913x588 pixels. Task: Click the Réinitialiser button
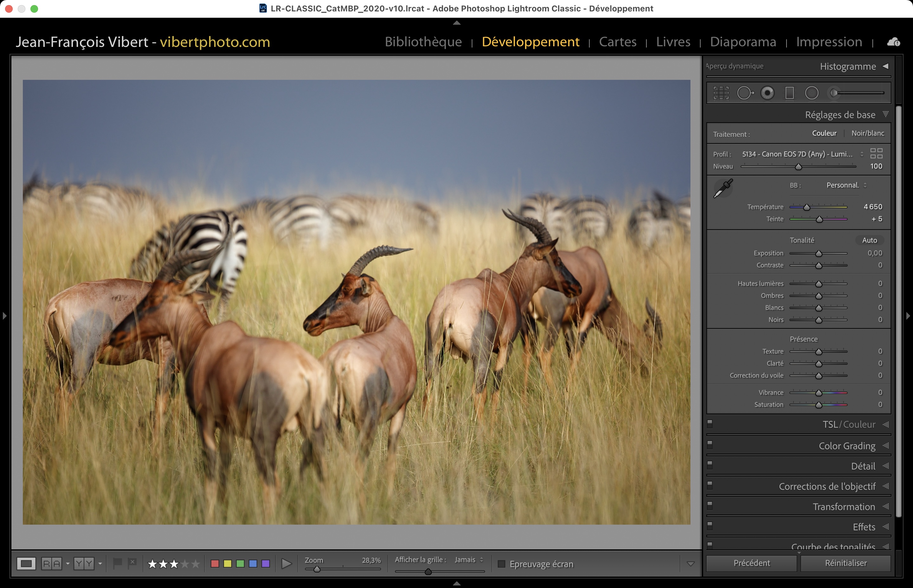[x=845, y=563]
